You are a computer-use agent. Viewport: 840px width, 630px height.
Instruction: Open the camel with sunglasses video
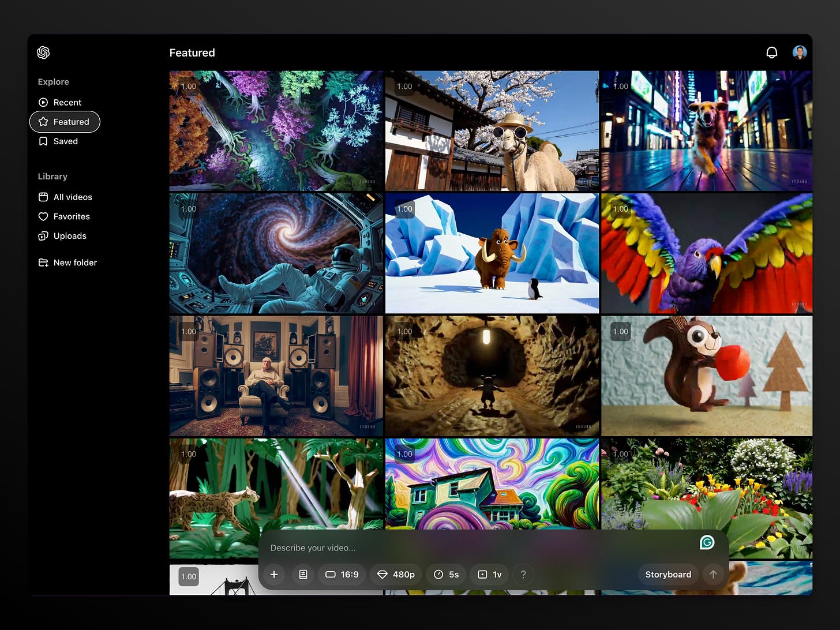click(x=492, y=131)
